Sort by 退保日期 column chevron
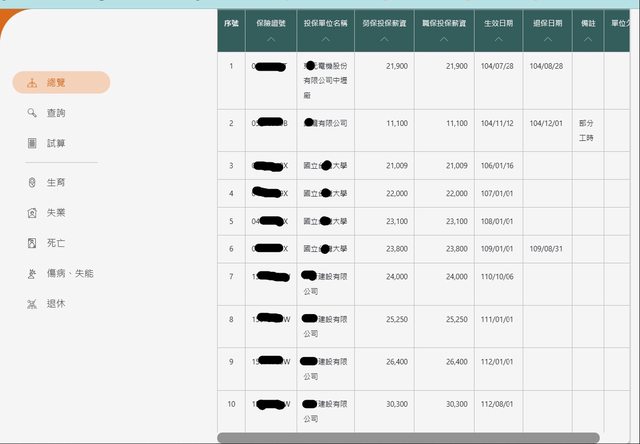Viewport: 640px width, 444px height. [545, 40]
